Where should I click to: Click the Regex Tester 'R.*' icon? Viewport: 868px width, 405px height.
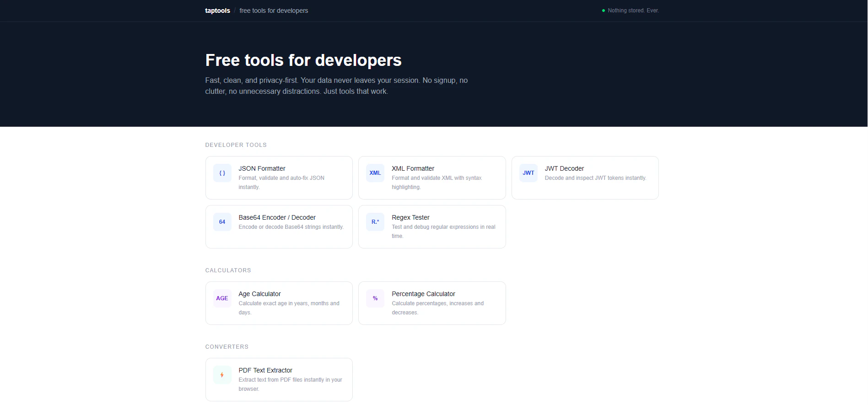click(375, 222)
